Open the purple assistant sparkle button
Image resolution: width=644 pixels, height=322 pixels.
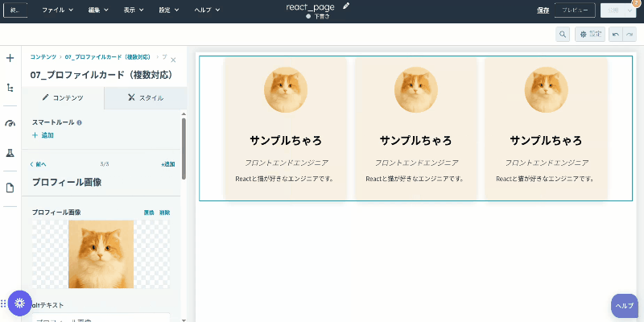coord(19,303)
